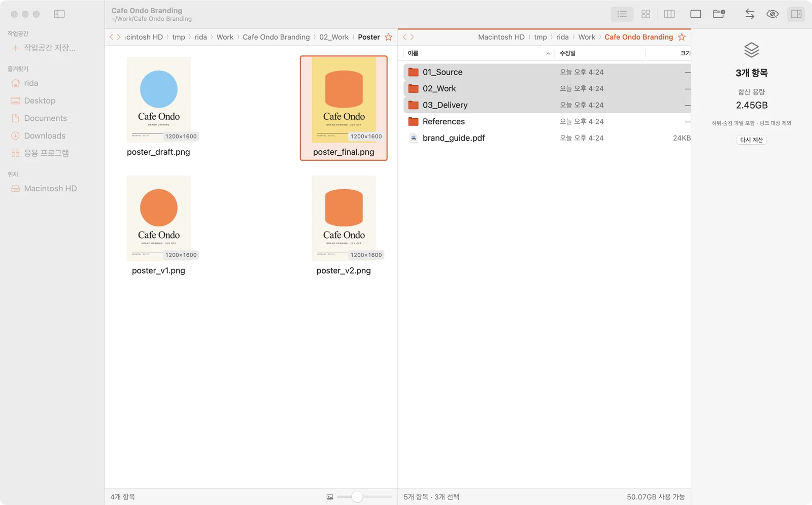Go back in right pane

405,37
